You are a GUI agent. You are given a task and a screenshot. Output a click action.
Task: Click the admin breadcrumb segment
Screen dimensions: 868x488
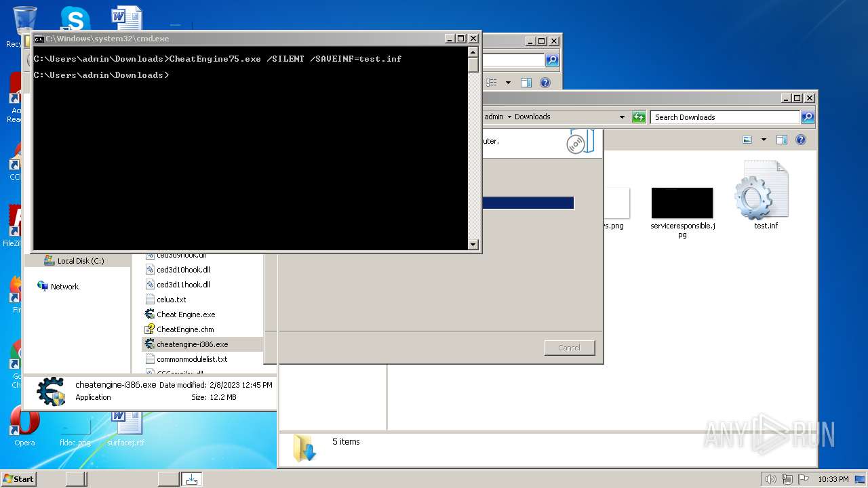pyautogui.click(x=494, y=117)
